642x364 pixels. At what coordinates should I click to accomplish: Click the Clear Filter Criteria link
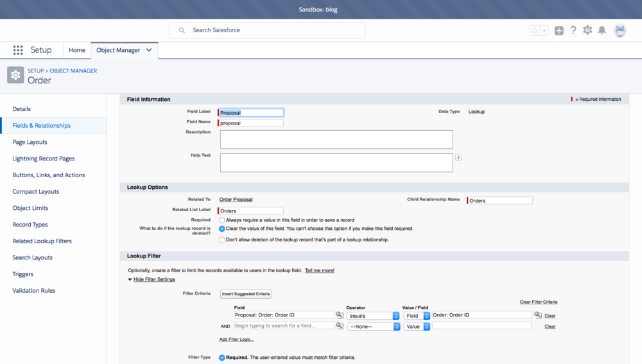coord(538,302)
